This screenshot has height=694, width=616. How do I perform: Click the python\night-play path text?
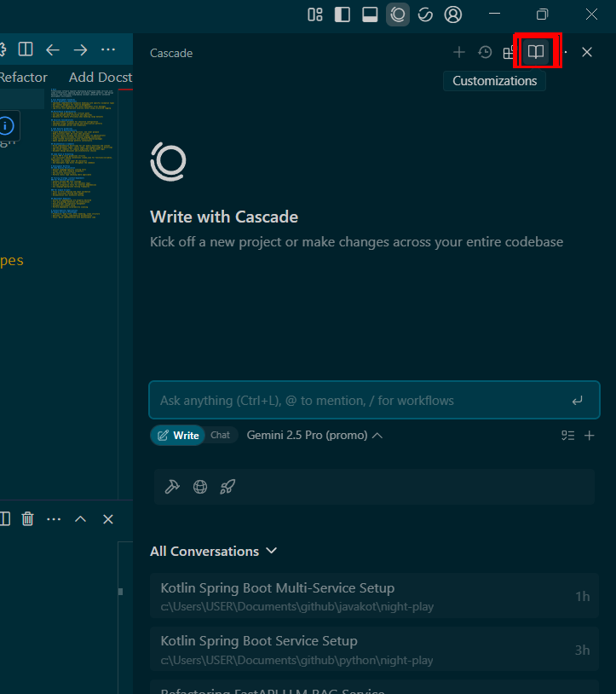click(x=297, y=660)
